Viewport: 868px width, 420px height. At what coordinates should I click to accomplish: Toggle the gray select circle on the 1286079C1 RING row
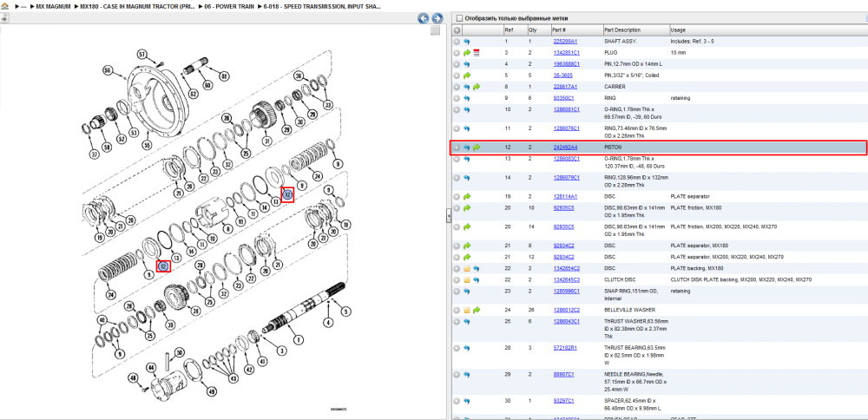457,178
